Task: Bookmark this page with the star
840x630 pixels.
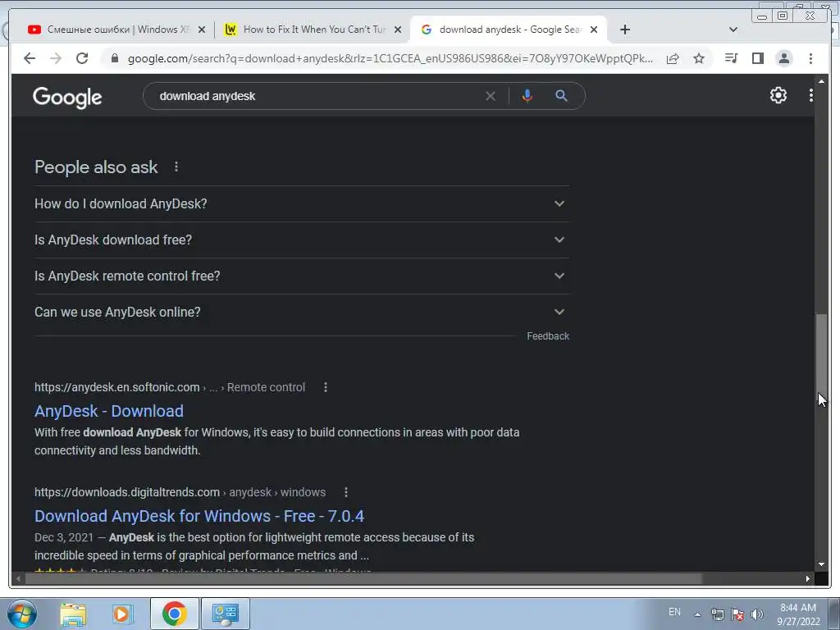Action: coord(699,58)
